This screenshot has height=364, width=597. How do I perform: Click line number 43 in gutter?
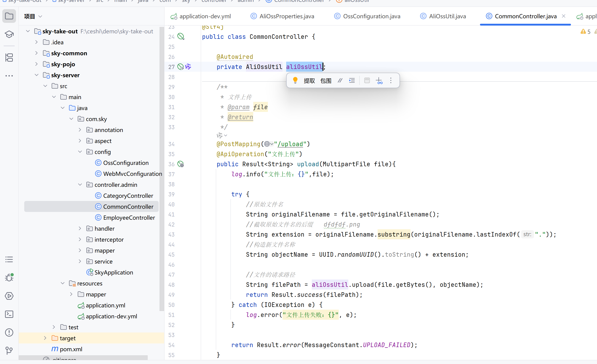(171, 235)
